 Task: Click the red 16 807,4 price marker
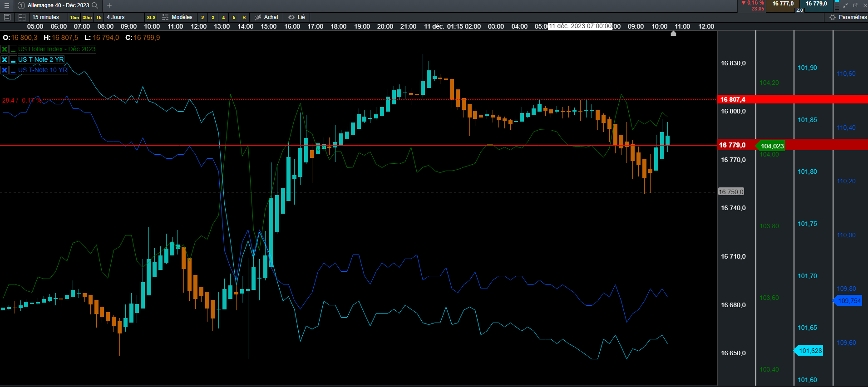(x=733, y=99)
